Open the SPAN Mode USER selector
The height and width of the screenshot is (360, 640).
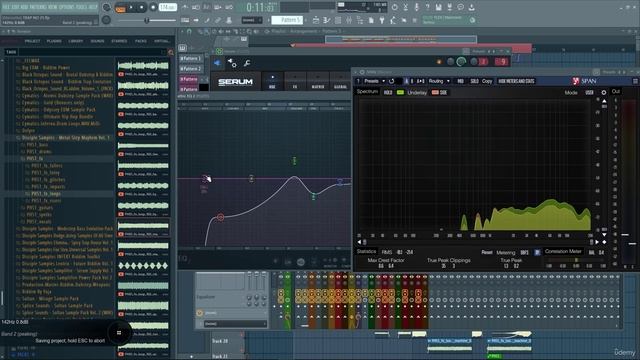click(x=589, y=93)
